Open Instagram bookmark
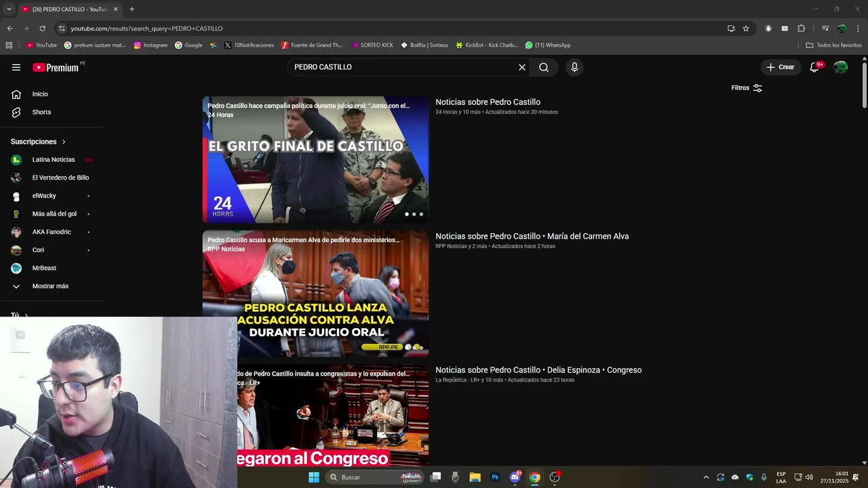868x488 pixels. [151, 45]
